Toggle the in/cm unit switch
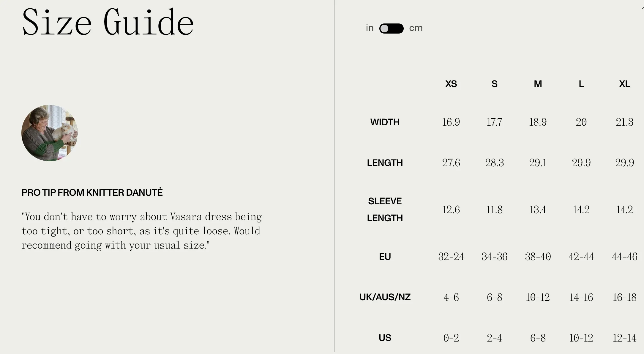Image resolution: width=644 pixels, height=354 pixels. (x=391, y=29)
